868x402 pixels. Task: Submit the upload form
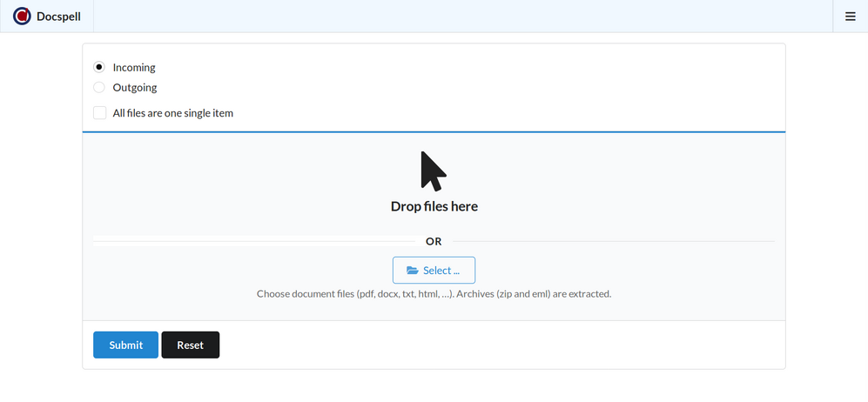coord(125,345)
